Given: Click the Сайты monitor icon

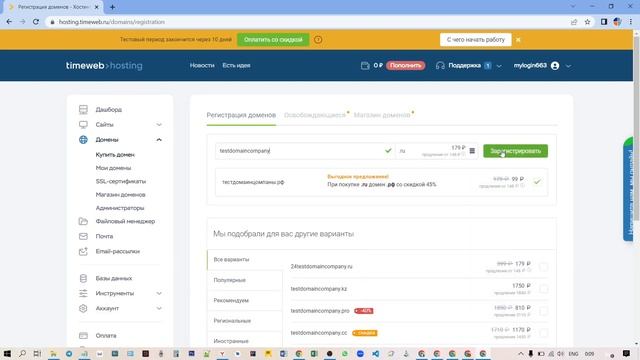Looking at the screenshot, I should click(x=83, y=124).
